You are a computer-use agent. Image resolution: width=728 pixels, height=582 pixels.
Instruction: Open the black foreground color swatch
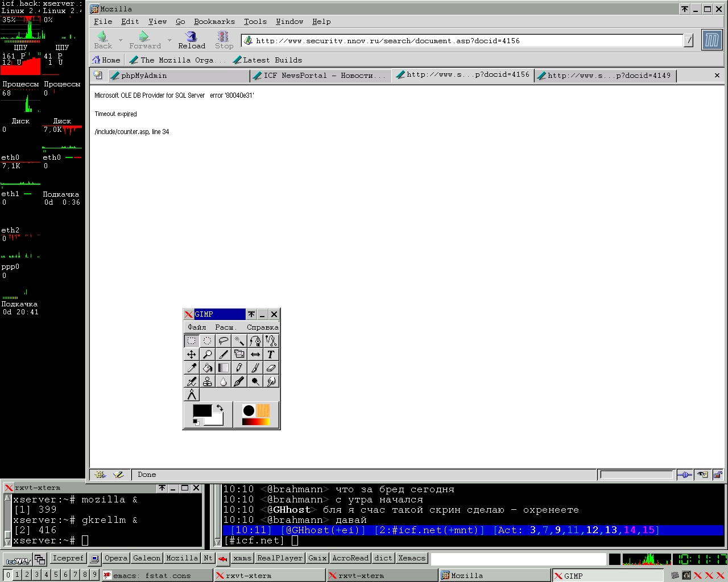(202, 410)
